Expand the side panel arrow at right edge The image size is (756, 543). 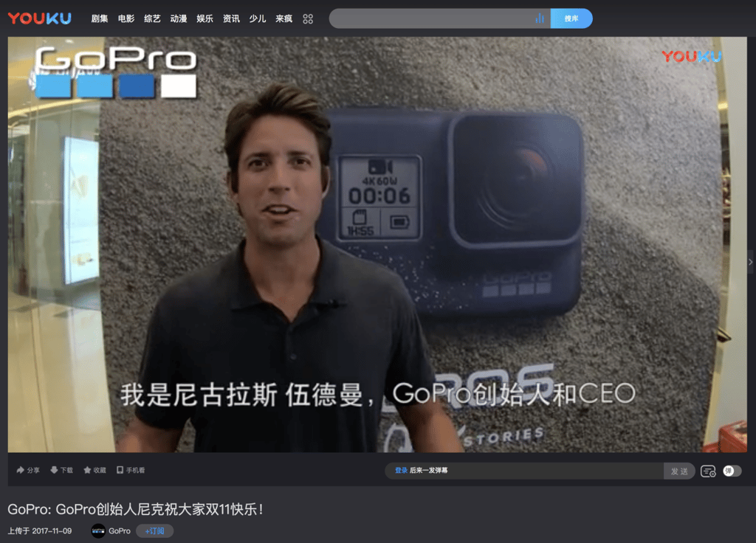coord(751,262)
